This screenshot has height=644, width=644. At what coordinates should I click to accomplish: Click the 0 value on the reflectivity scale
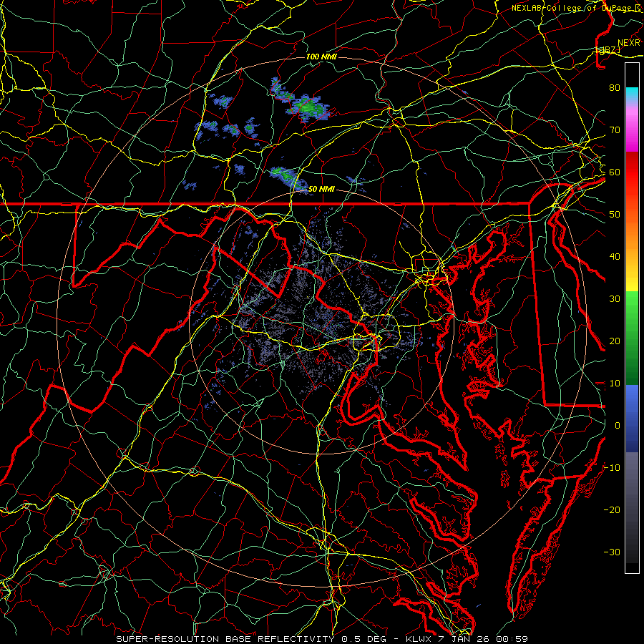(x=618, y=426)
